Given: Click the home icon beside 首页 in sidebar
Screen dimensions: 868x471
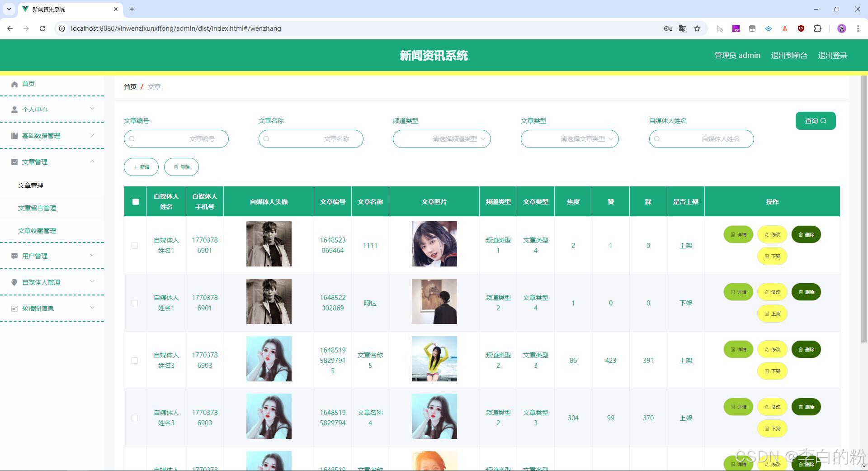Looking at the screenshot, I should (14, 84).
